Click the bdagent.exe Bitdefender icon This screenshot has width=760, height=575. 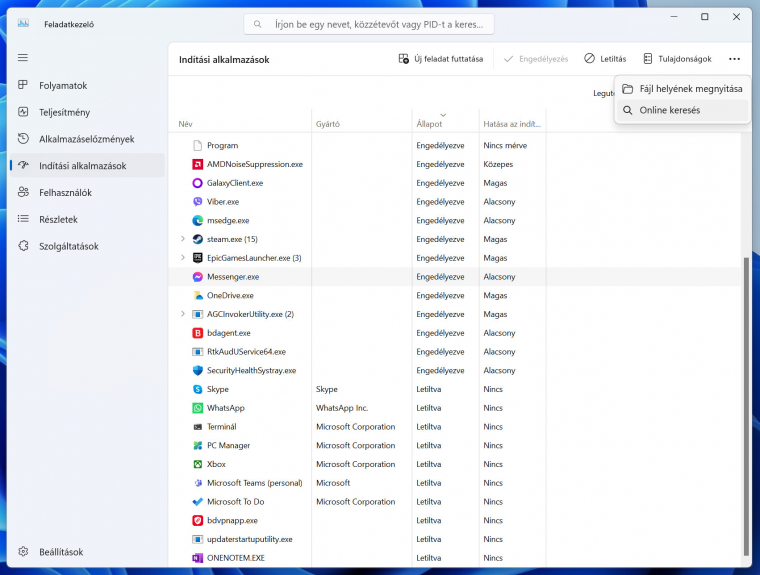pos(197,333)
